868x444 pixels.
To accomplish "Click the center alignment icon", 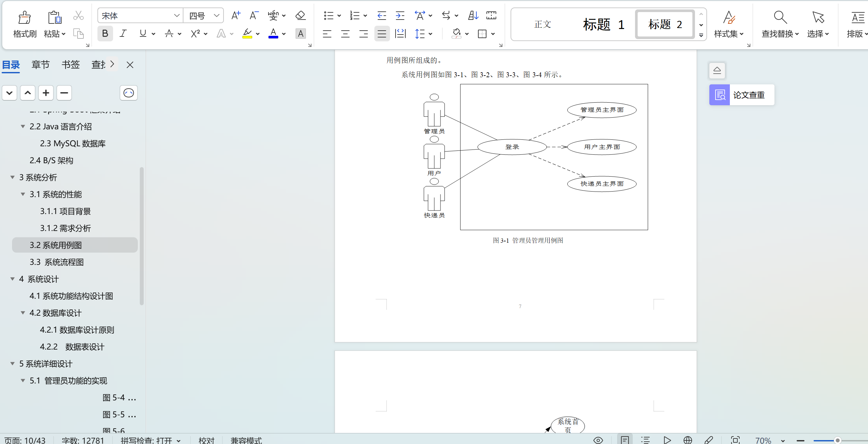I will pyautogui.click(x=345, y=34).
